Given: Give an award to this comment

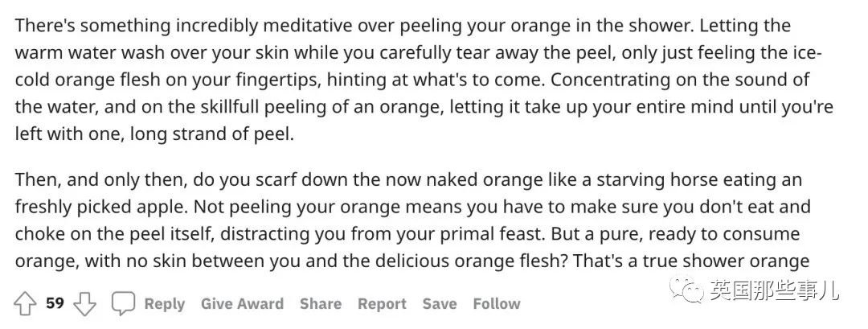Looking at the screenshot, I should click(242, 304).
